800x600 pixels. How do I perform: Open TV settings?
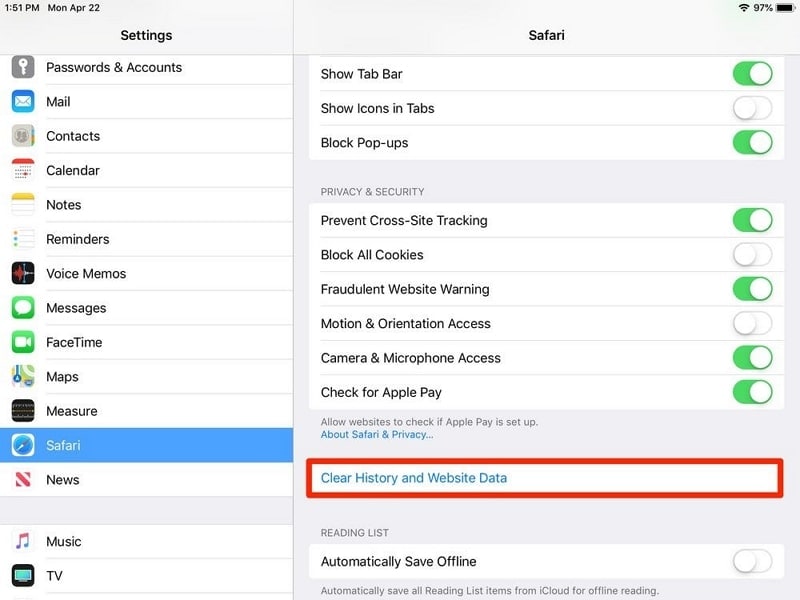[146, 576]
